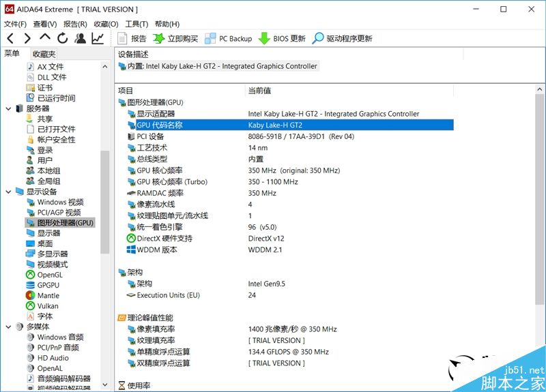
Task: Click 立即购买 buy now button
Action: click(175, 39)
